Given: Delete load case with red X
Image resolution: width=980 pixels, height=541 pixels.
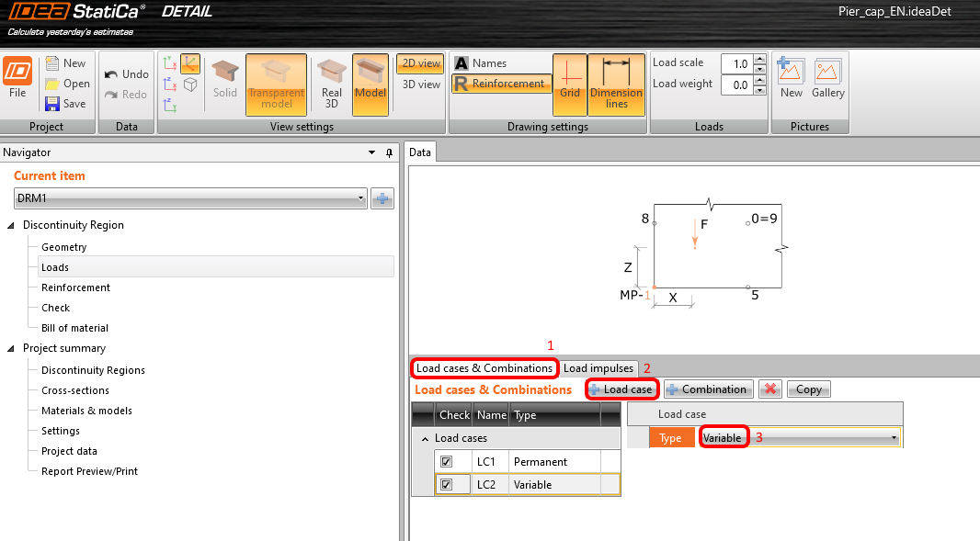Looking at the screenshot, I should [770, 389].
